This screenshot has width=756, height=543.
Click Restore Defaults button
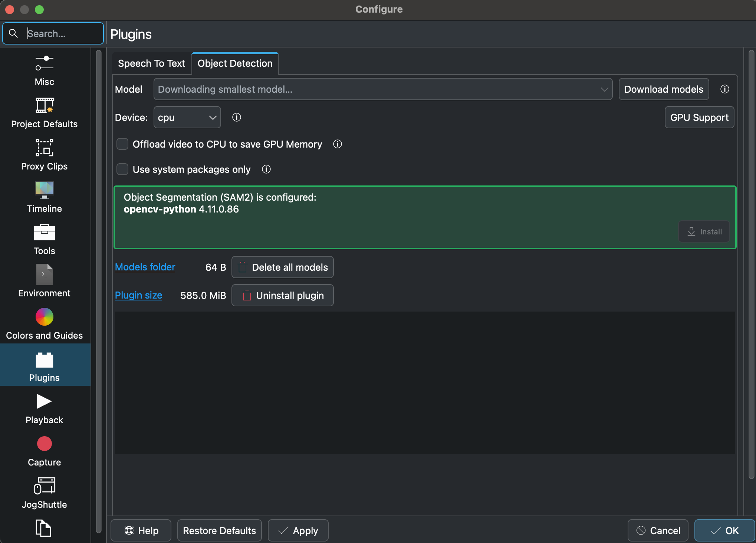tap(219, 530)
